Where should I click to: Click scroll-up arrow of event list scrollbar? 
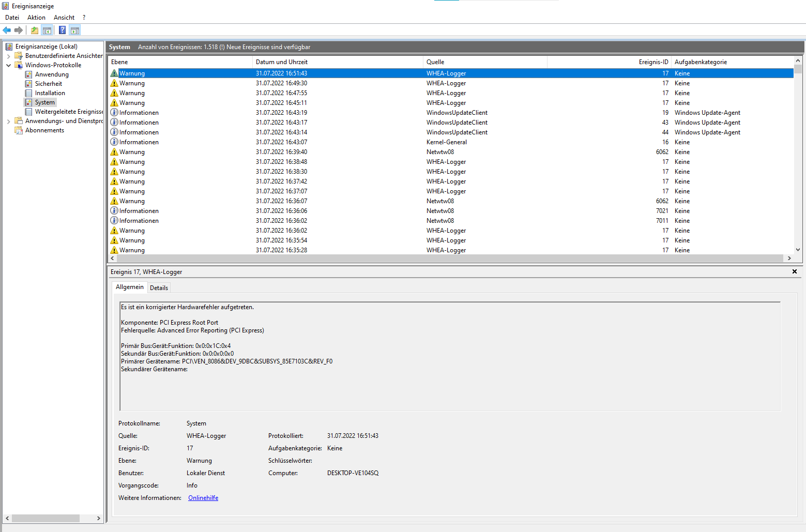point(798,61)
